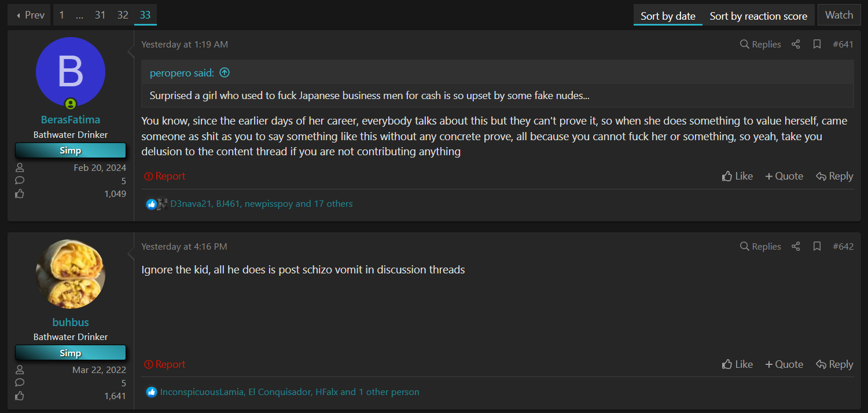Screen dimensions: 868x413
Task: Report post by buhbus
Action: click(165, 364)
